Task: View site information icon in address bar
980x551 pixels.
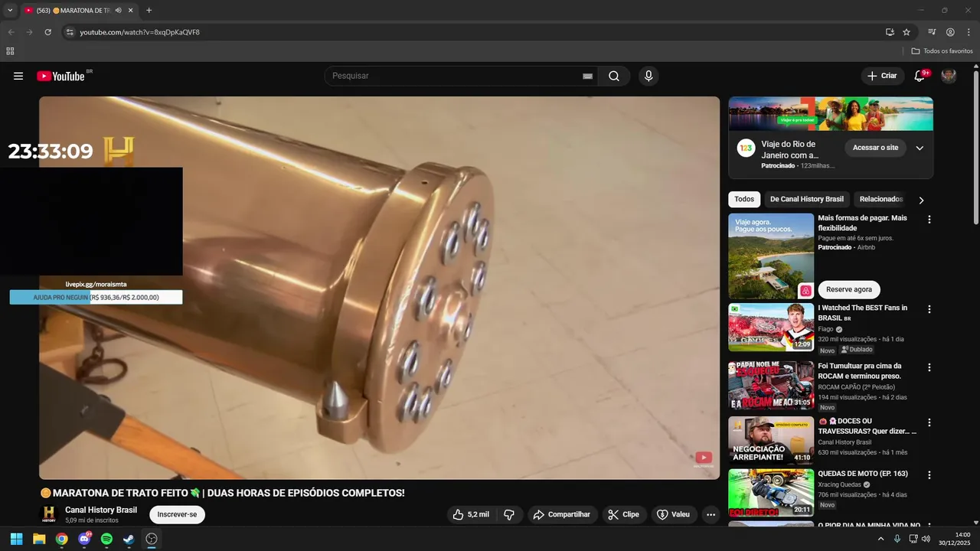Action: pyautogui.click(x=70, y=32)
